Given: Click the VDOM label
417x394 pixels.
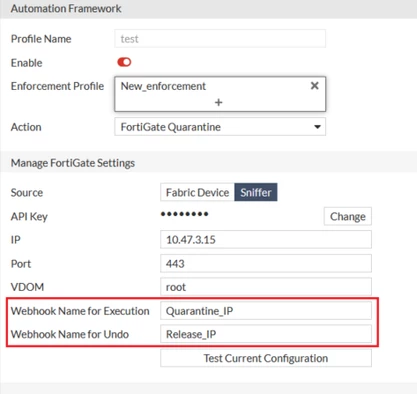Looking at the screenshot, I should [27, 287].
